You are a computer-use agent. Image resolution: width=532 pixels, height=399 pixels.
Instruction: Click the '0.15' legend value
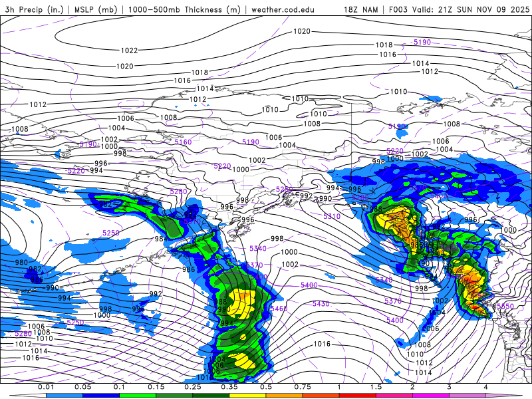(156, 387)
